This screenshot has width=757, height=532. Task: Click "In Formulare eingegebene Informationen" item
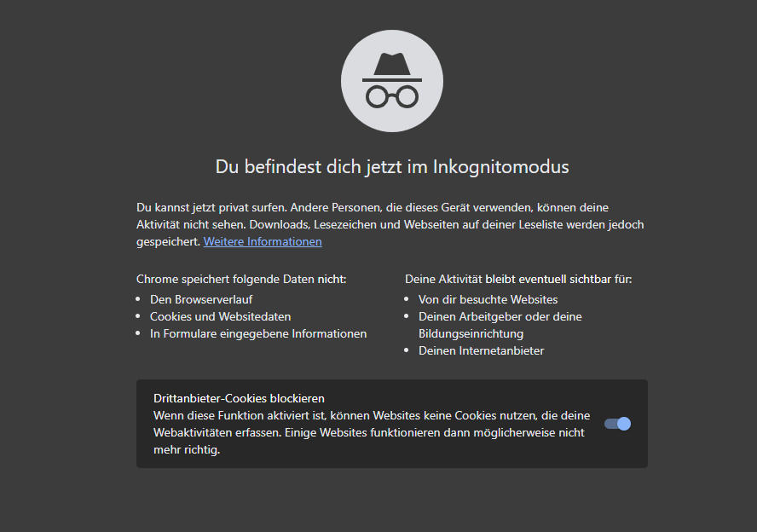point(258,333)
